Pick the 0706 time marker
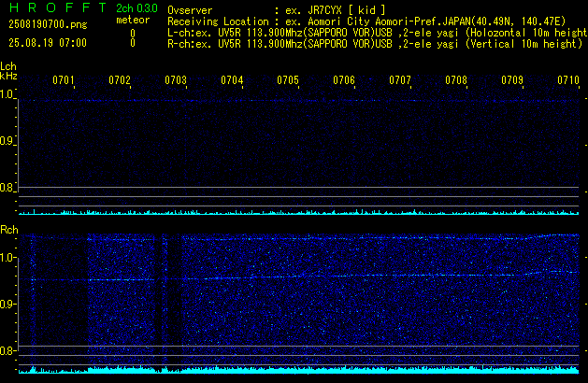Viewport: 588px width, 383px height. tap(344, 80)
